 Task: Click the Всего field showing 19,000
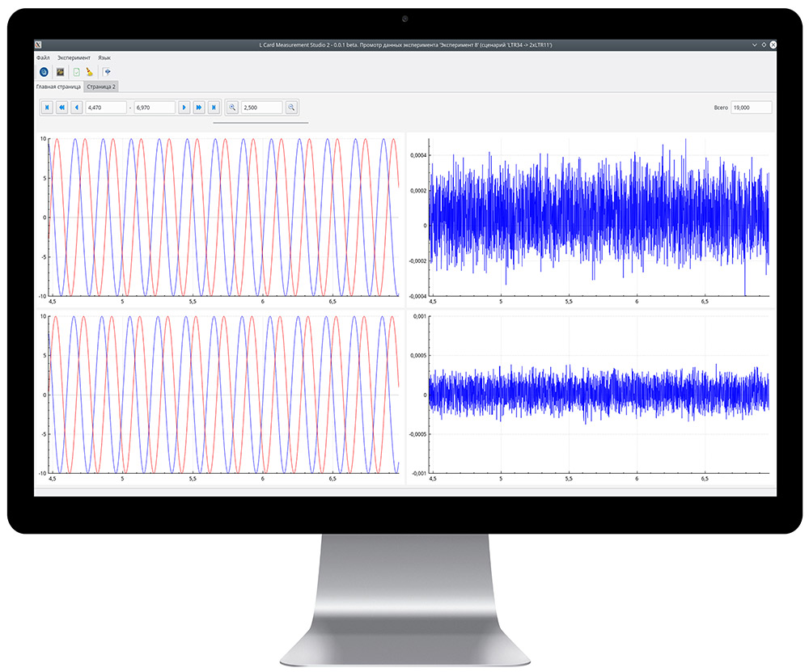[x=750, y=108]
